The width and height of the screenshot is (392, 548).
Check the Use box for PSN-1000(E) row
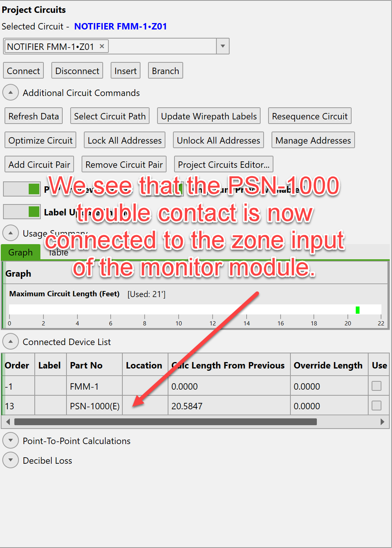click(376, 406)
